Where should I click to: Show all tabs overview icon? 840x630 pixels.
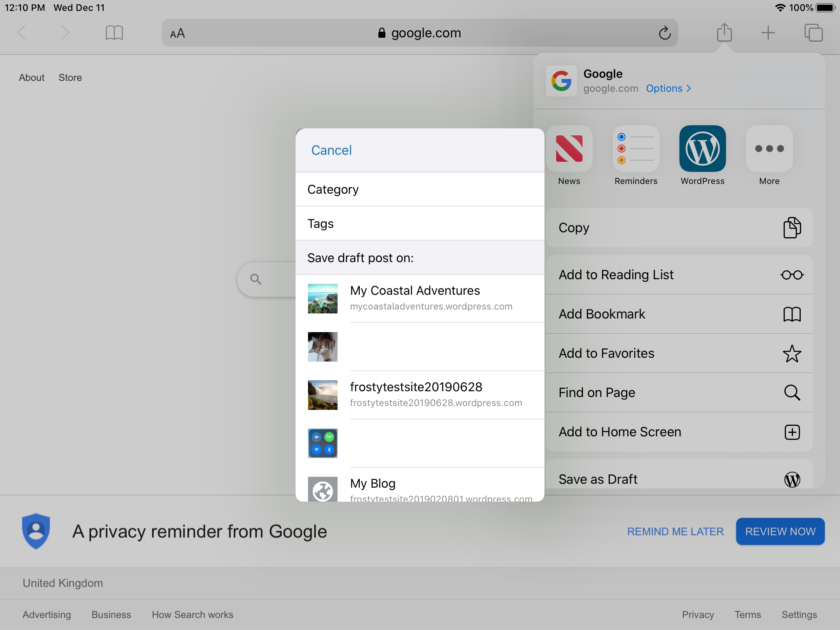pyautogui.click(x=814, y=33)
